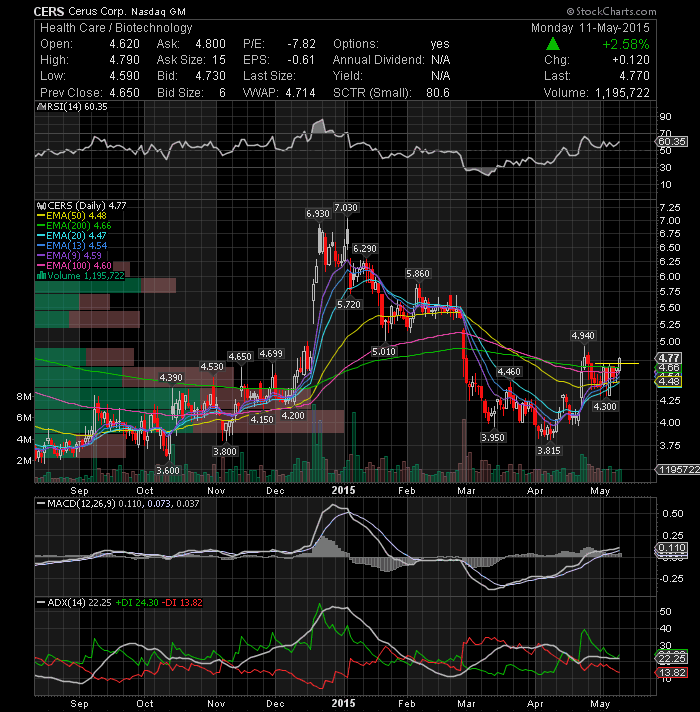Click the Bid price 4.730

click(x=210, y=75)
